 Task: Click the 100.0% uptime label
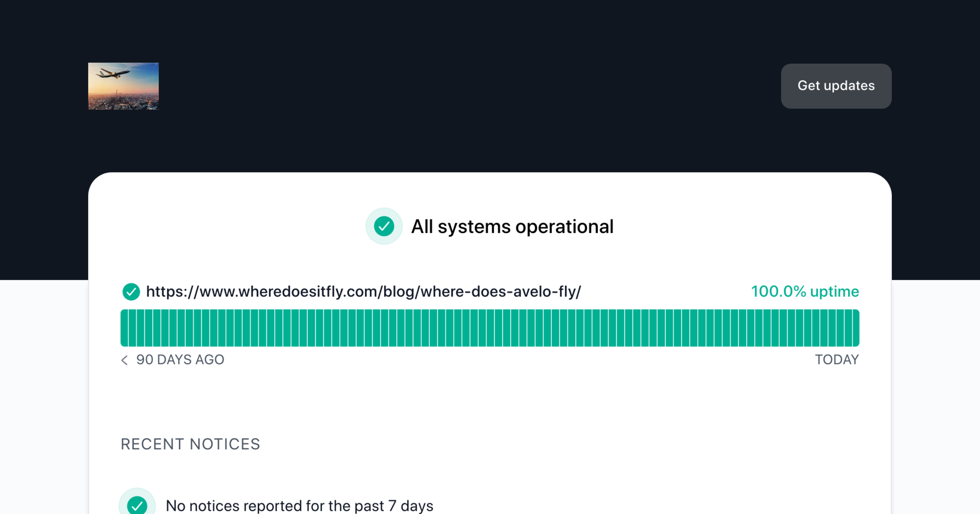pos(805,292)
